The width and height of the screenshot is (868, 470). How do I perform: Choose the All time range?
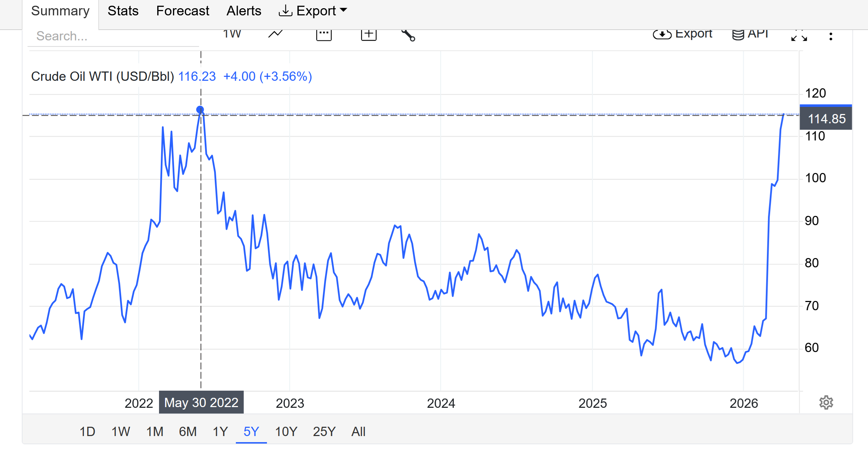pos(358,431)
